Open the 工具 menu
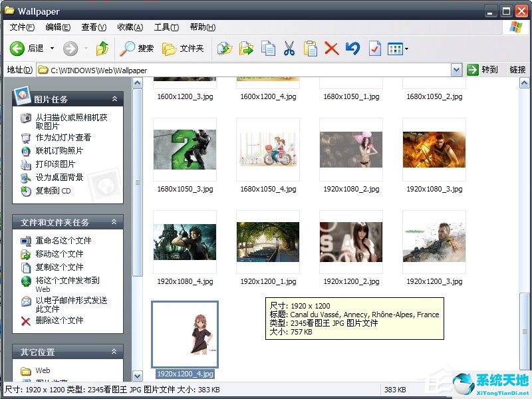The image size is (532, 399). [166, 27]
